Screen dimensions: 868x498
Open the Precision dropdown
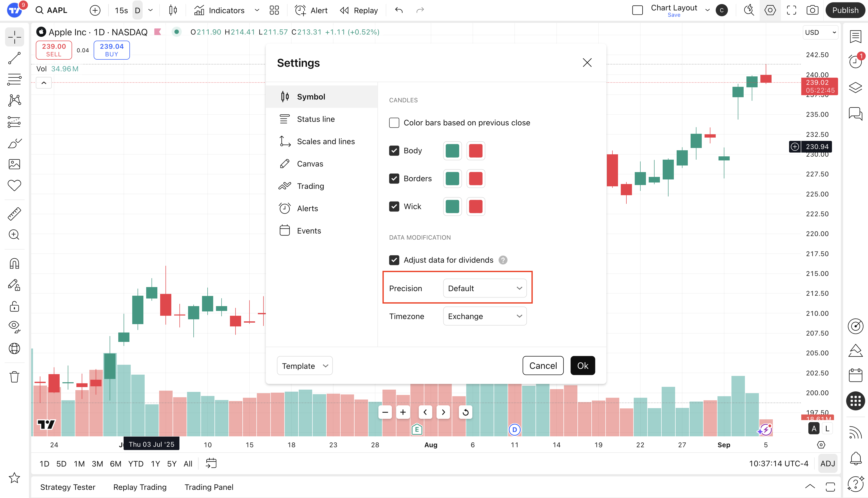coord(485,288)
